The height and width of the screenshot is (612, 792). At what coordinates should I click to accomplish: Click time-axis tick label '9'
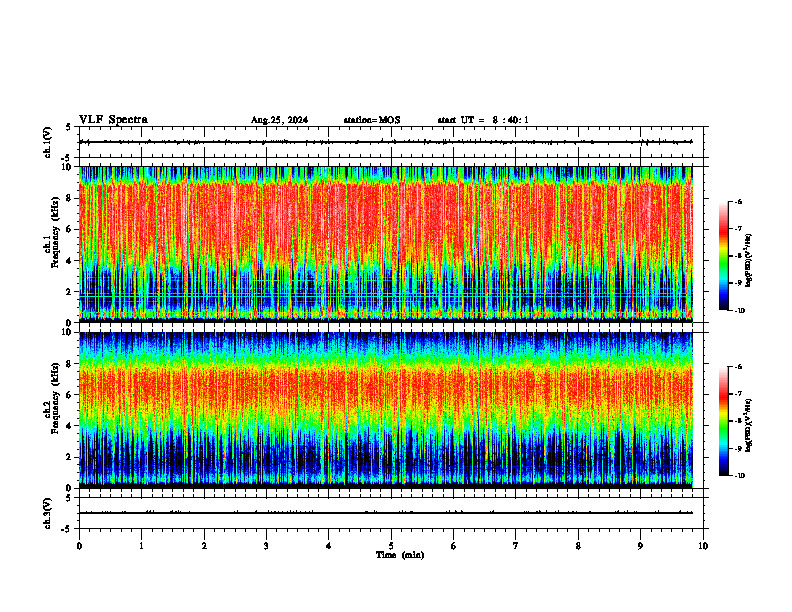(x=640, y=546)
